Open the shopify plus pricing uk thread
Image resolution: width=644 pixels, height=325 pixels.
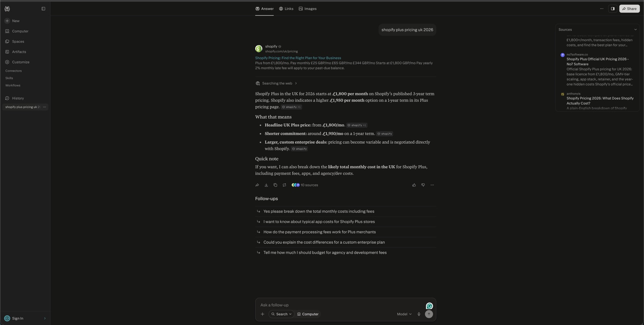click(23, 107)
